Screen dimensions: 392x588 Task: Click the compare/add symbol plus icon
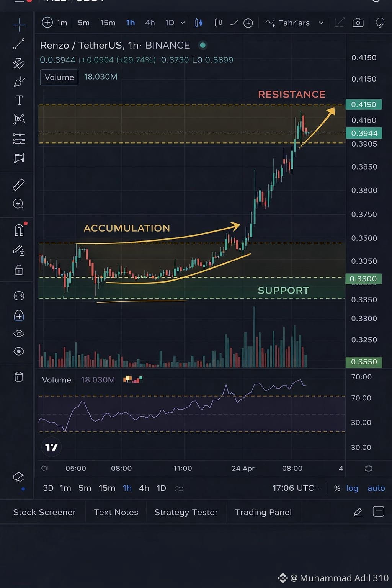(x=248, y=23)
